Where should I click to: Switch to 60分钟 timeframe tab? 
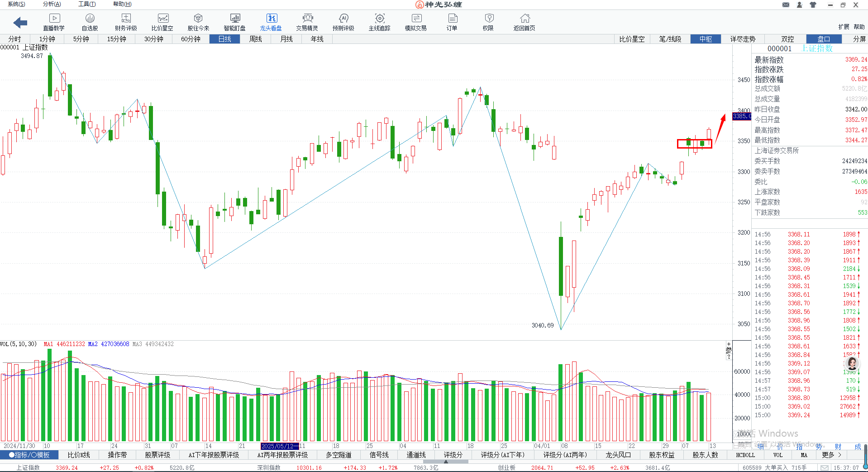pyautogui.click(x=191, y=39)
